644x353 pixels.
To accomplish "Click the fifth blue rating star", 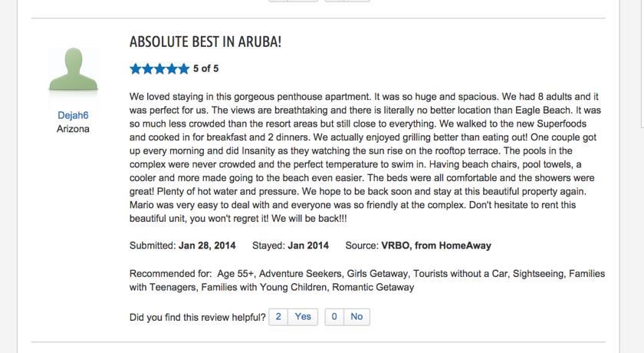I will pos(183,69).
